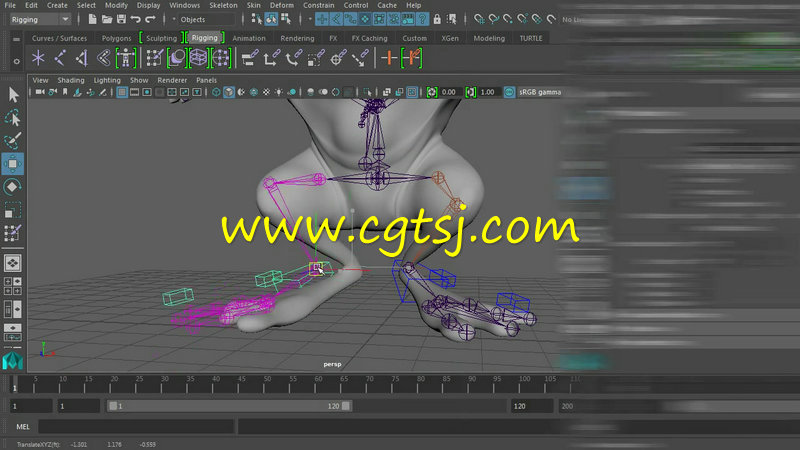Activate the Move tool in toolbox
This screenshot has width=800, height=450.
(13, 164)
